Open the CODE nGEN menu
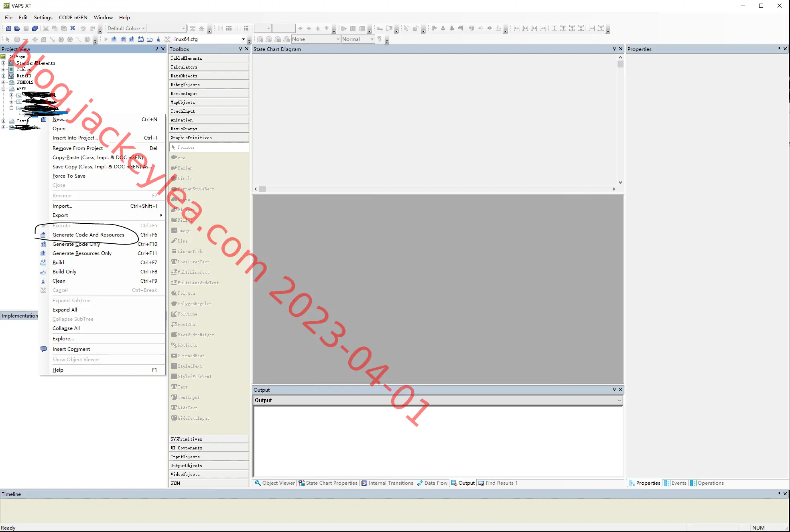The height and width of the screenshot is (532, 790). click(x=73, y=18)
